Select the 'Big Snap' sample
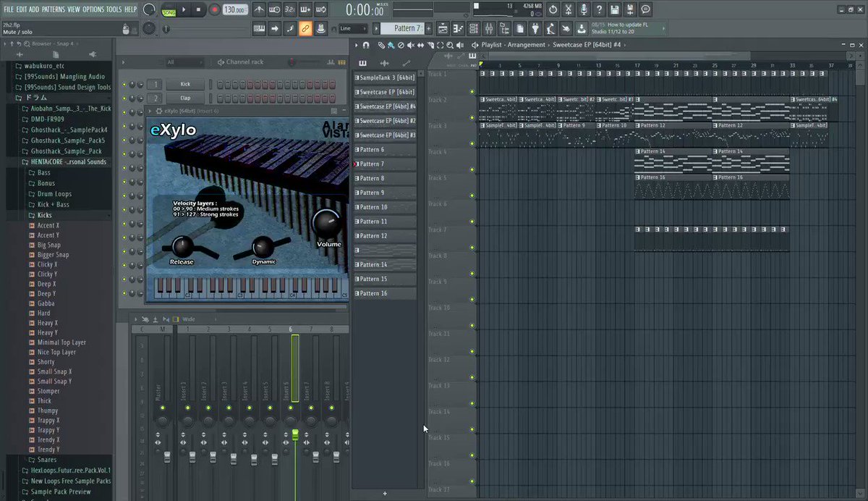This screenshot has width=868, height=501. 48,245
